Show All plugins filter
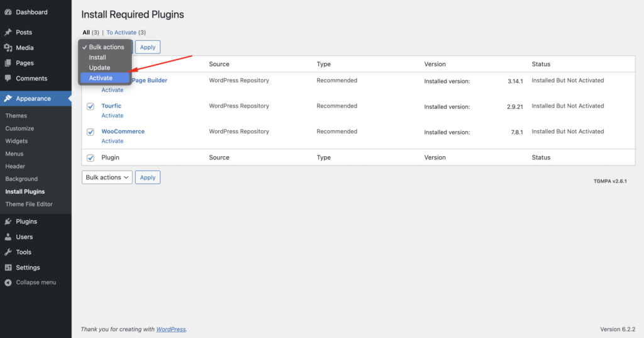The width and height of the screenshot is (644, 338). click(x=86, y=33)
